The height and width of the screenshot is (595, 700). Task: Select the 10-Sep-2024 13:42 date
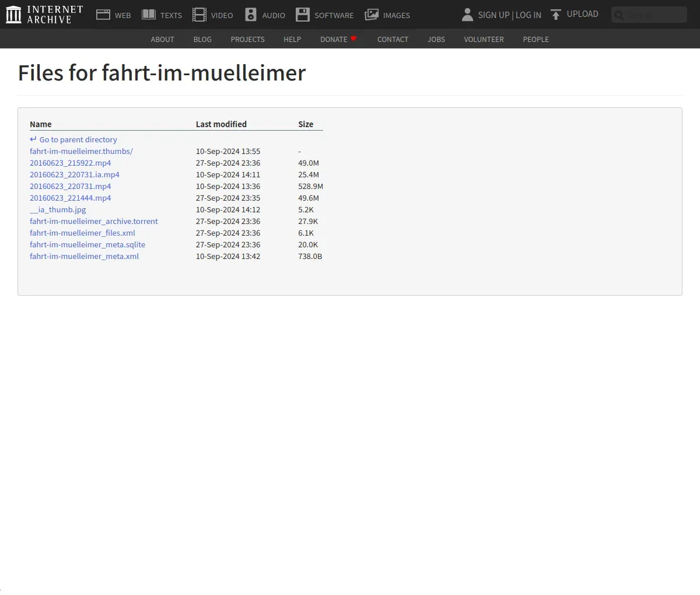[228, 256]
